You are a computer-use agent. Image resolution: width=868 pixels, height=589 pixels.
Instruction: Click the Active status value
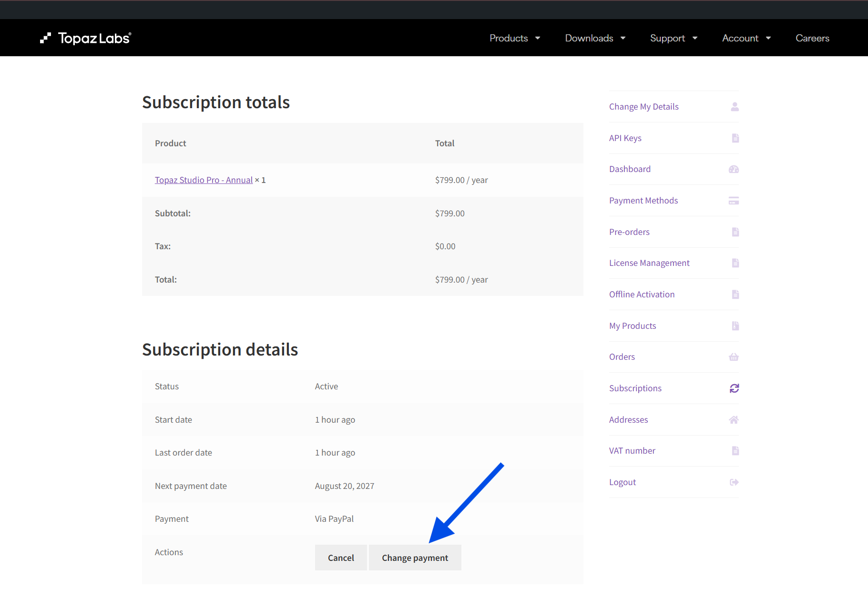coord(326,386)
